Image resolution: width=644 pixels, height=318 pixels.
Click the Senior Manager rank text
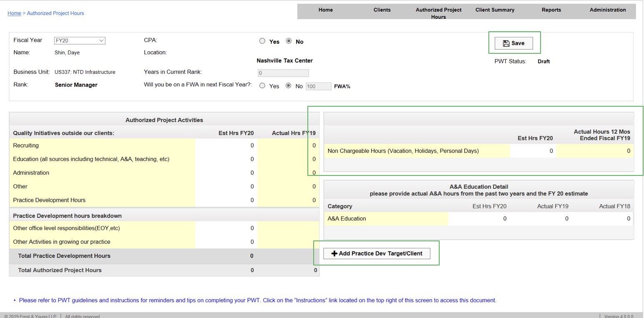(x=76, y=85)
